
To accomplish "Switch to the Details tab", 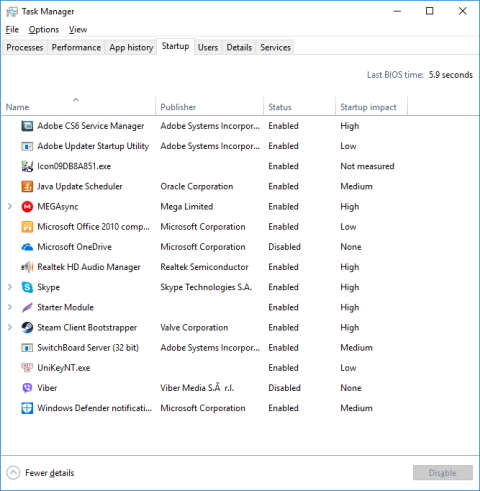I will [239, 47].
